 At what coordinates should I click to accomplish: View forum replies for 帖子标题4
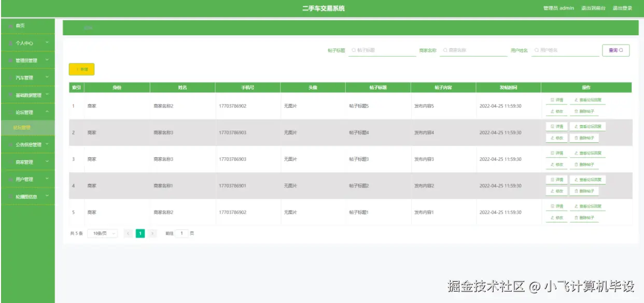point(587,127)
